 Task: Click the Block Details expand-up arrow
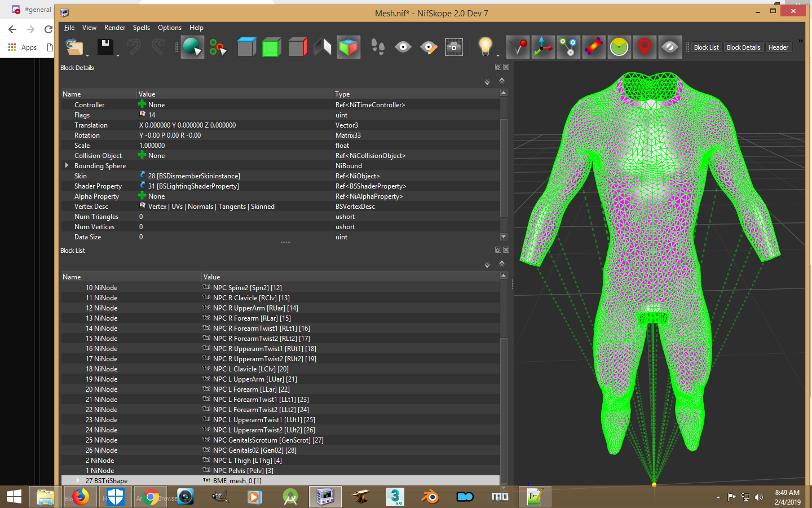[502, 81]
